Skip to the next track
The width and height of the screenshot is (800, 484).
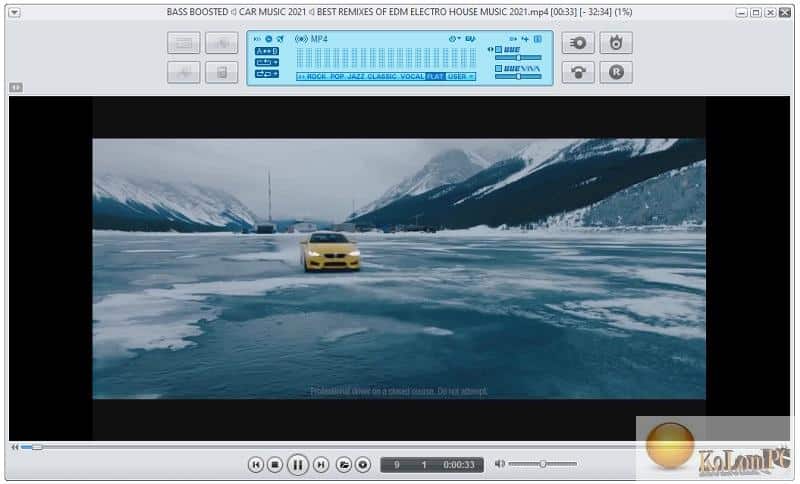pos(320,465)
